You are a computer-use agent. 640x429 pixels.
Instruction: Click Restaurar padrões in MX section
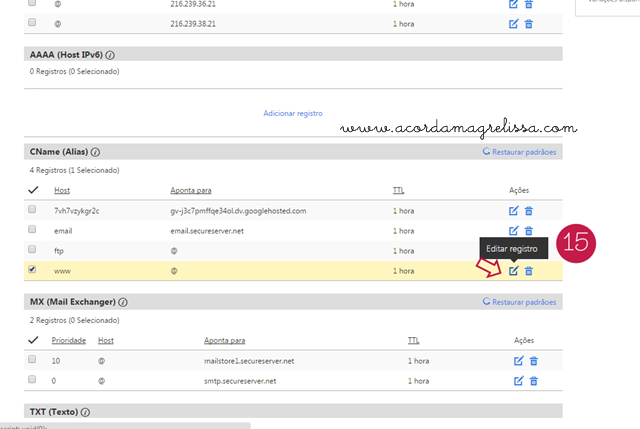[x=519, y=302]
